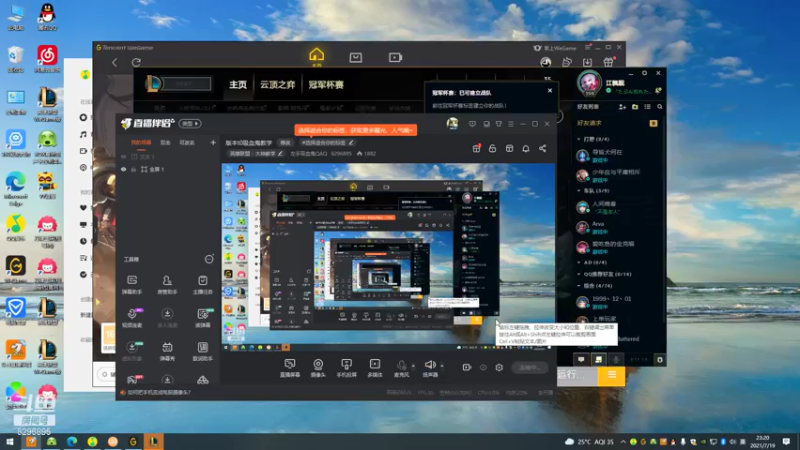Open WeGame gift box icon
The width and height of the screenshot is (800, 450).
(609, 62)
